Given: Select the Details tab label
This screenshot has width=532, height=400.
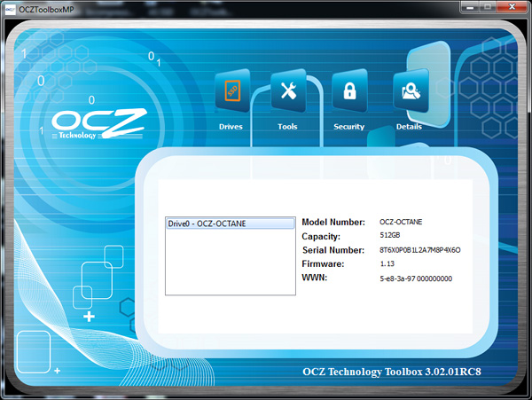Looking at the screenshot, I should point(409,127).
